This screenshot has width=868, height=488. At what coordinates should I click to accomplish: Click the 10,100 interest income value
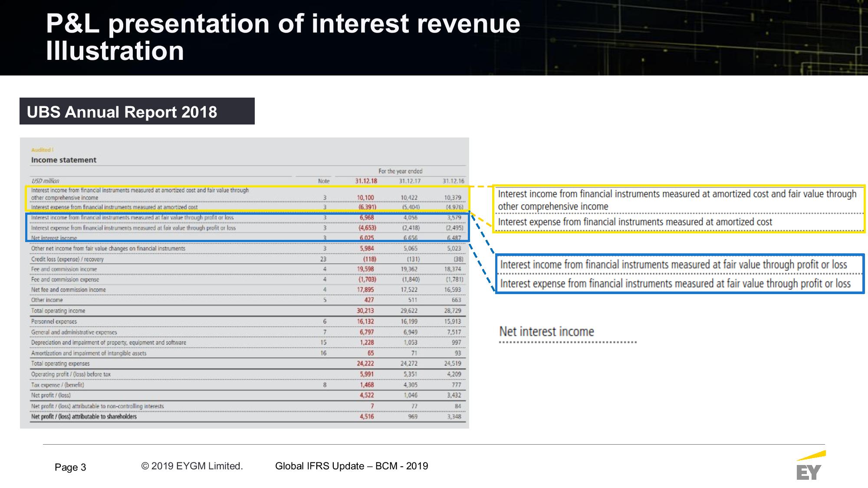click(x=365, y=197)
